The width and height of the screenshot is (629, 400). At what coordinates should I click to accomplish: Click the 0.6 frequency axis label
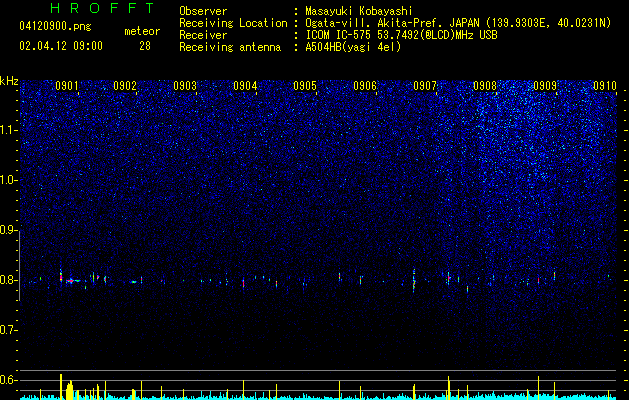pyautogui.click(x=9, y=380)
